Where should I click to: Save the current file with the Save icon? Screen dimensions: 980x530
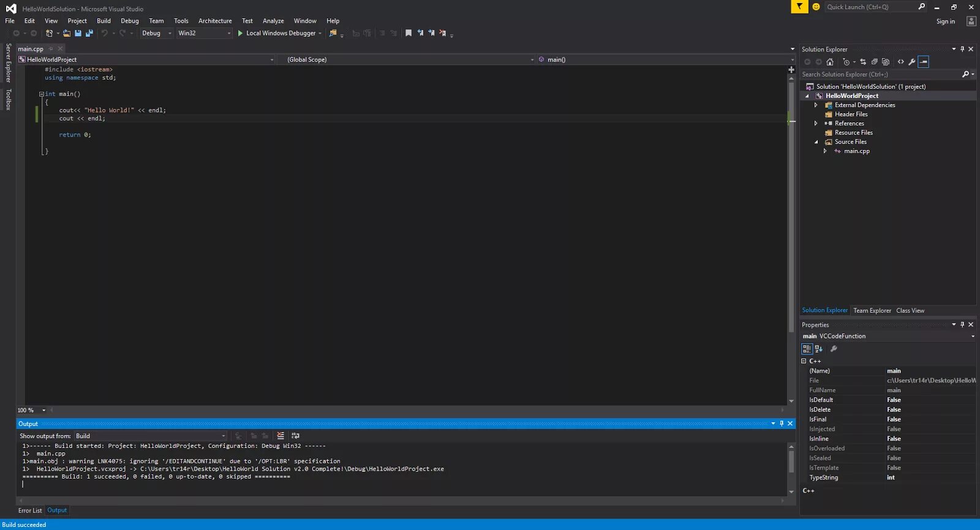click(78, 33)
